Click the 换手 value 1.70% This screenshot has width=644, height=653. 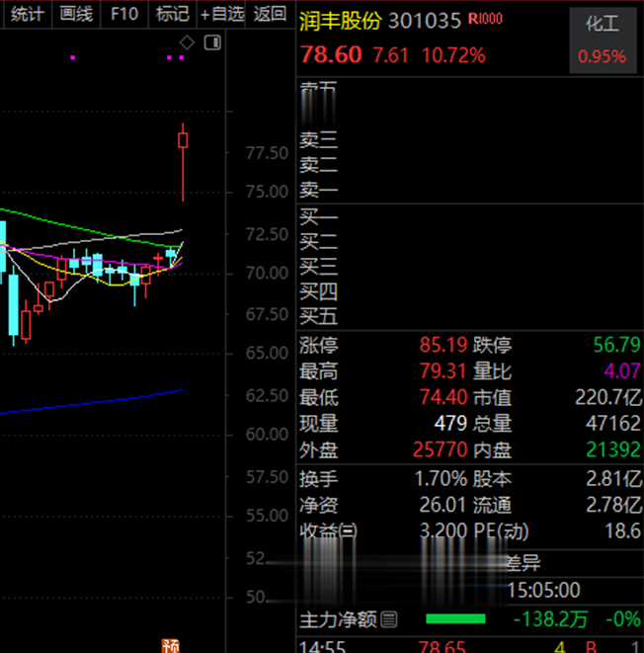tap(441, 479)
